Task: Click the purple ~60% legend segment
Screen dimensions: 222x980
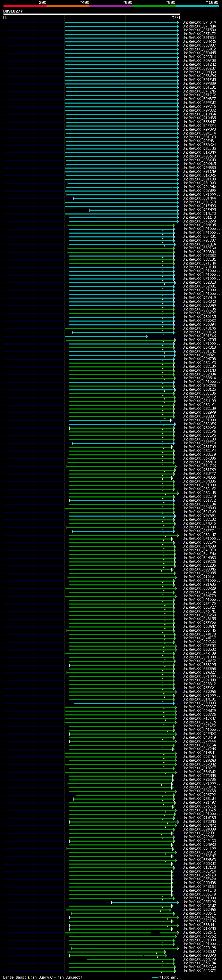Action: [111, 6]
